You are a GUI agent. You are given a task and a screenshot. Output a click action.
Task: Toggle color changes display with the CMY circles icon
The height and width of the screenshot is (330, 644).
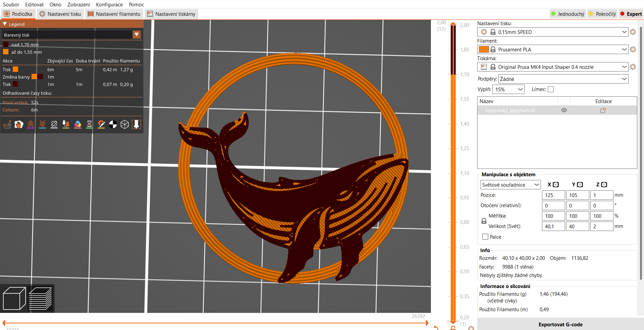pyautogui.click(x=78, y=125)
